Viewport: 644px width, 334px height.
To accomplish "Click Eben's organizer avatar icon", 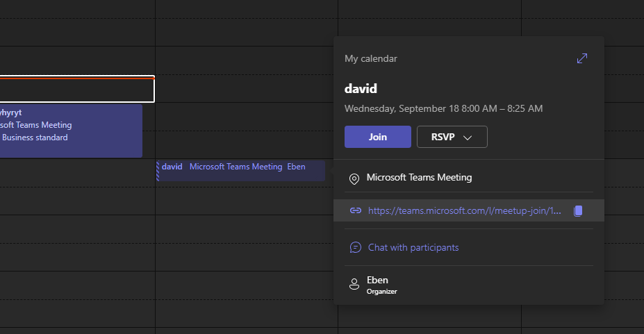I will point(354,284).
